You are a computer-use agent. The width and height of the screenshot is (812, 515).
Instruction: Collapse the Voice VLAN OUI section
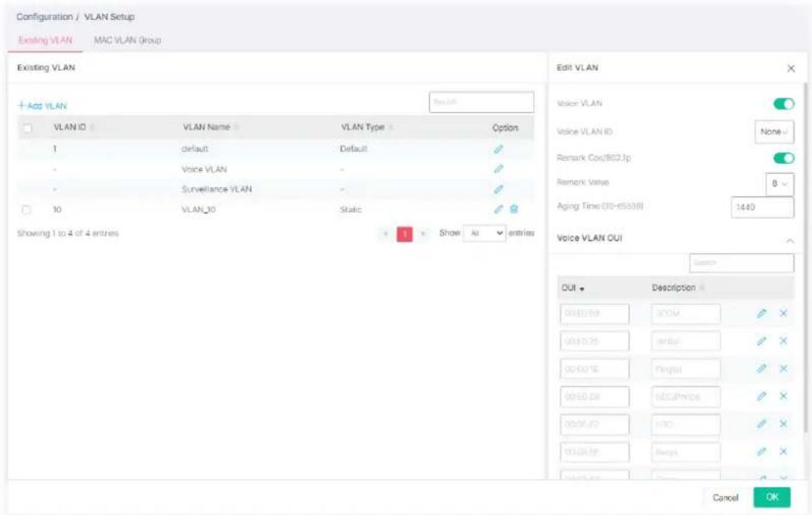790,241
